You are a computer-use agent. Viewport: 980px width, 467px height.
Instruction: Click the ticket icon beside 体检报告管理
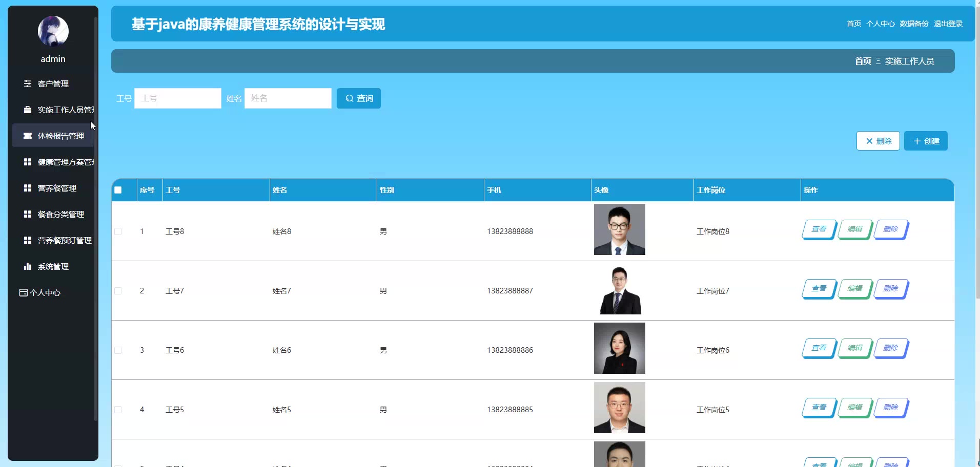[x=28, y=136]
